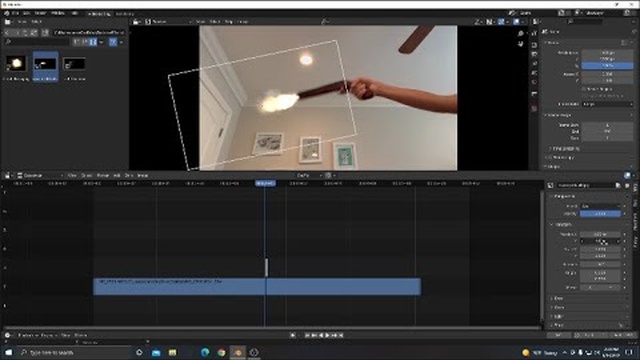Open the Blend mode dropdown

(x=600, y=206)
